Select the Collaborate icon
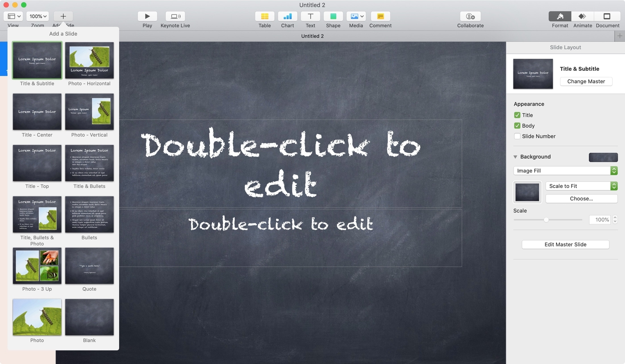 tap(470, 16)
